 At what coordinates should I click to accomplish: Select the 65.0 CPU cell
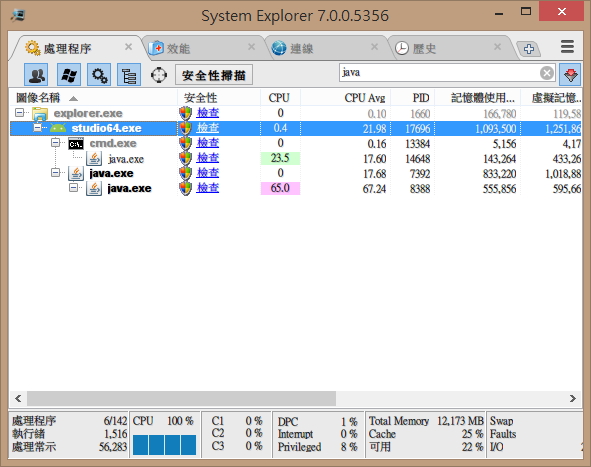[280, 188]
